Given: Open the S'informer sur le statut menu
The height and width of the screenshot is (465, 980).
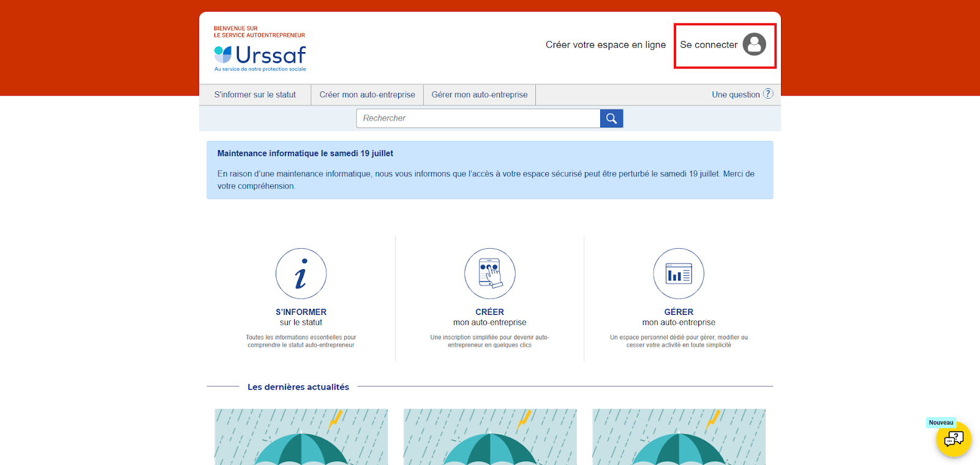Looking at the screenshot, I should click(x=255, y=95).
